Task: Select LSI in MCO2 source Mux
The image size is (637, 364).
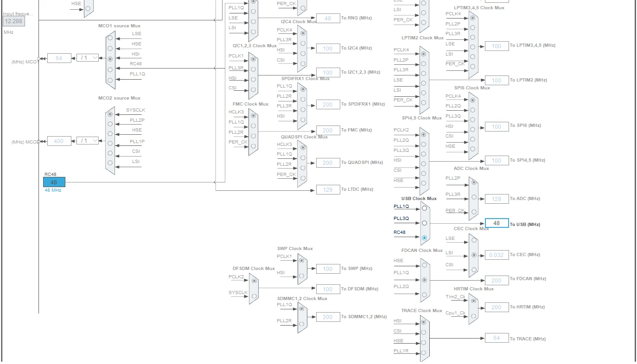Action: [110, 163]
